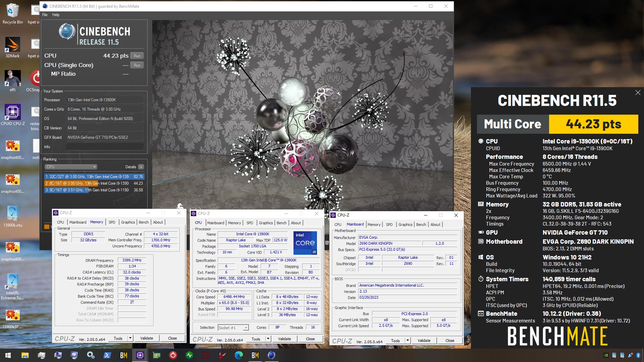Open PowerShell from the taskbar

click(x=107, y=355)
